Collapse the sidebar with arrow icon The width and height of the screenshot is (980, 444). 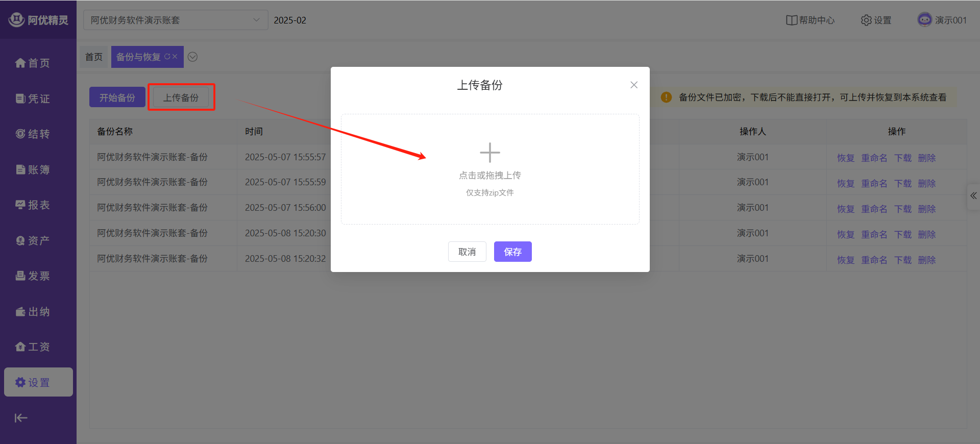pyautogui.click(x=21, y=418)
